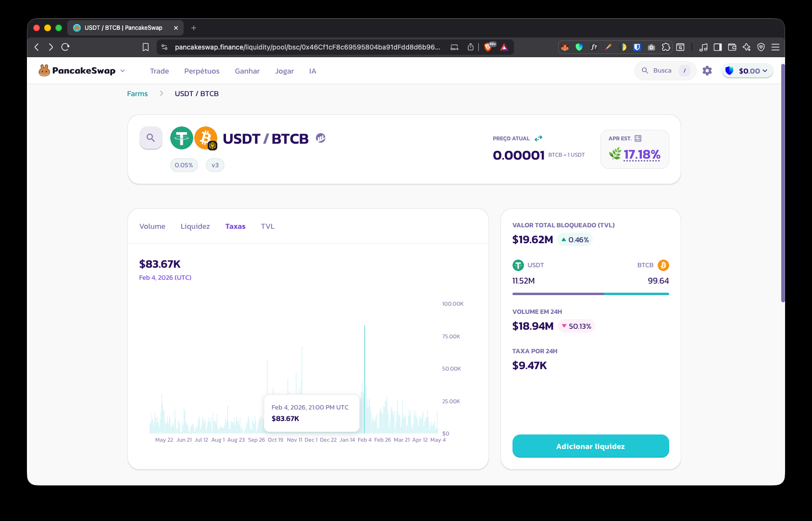Click the $18.94M 24h volume value
Image resolution: width=812 pixels, height=521 pixels.
(533, 326)
